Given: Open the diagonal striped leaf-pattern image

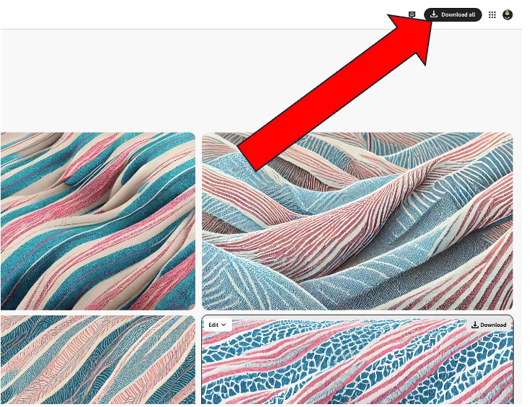Looking at the screenshot, I should click(98, 359).
